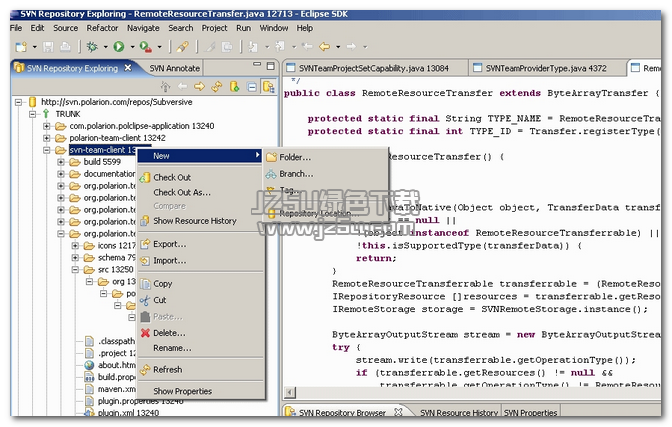This screenshot has width=672, height=427.
Task: Open the Navigate menu
Action: click(x=143, y=28)
